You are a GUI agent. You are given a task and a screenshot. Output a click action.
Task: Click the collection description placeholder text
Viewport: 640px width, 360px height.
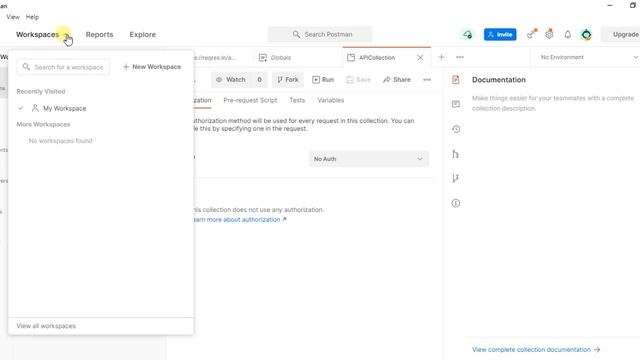[553, 103]
